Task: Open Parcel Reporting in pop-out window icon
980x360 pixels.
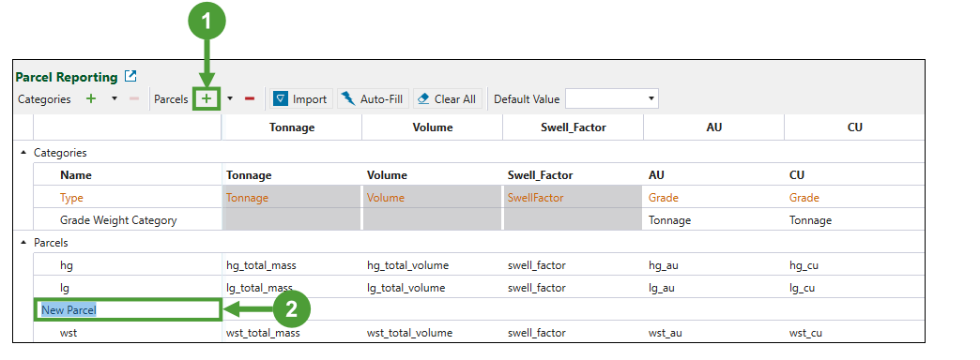Action: [x=130, y=76]
